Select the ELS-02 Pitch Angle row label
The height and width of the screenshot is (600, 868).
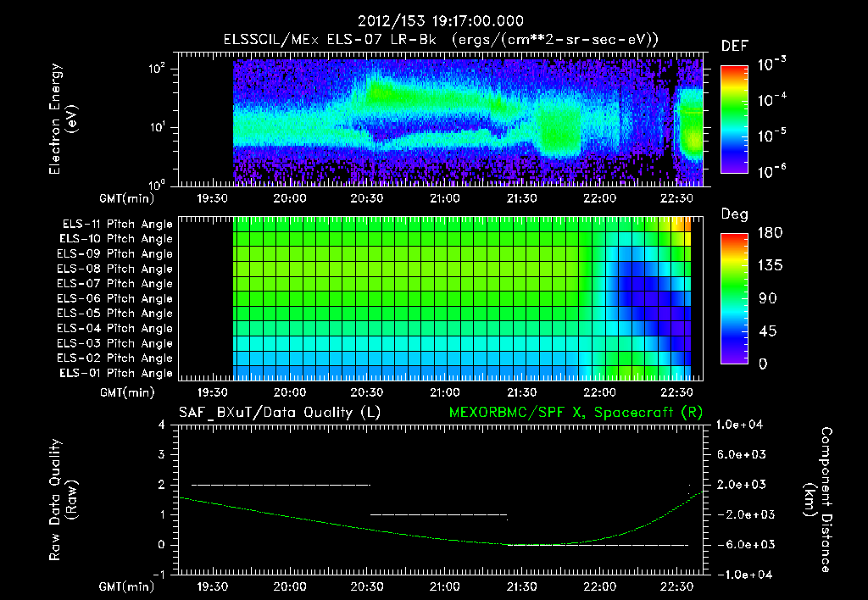pyautogui.click(x=114, y=358)
